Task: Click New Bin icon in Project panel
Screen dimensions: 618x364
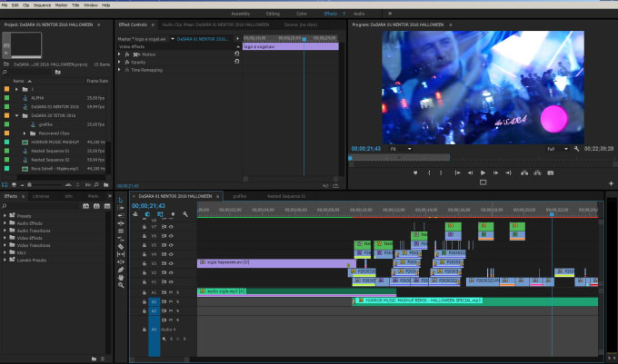Action: tap(106, 184)
